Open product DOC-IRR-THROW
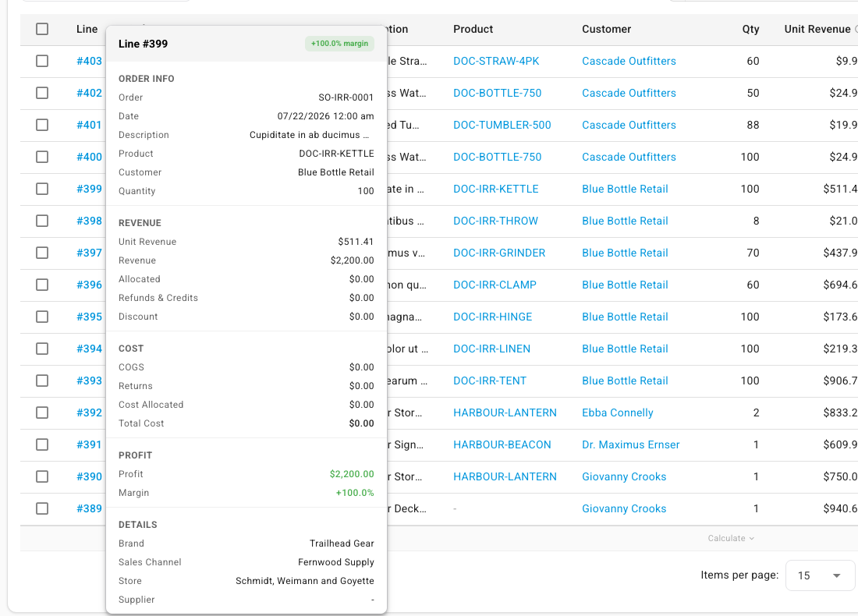Screen dimensions: 858x616 coord(495,221)
